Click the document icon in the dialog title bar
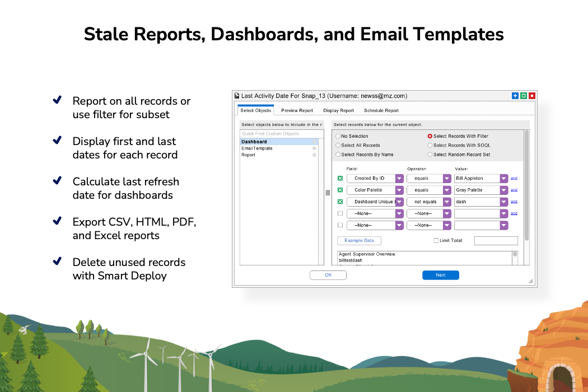 pos(237,96)
